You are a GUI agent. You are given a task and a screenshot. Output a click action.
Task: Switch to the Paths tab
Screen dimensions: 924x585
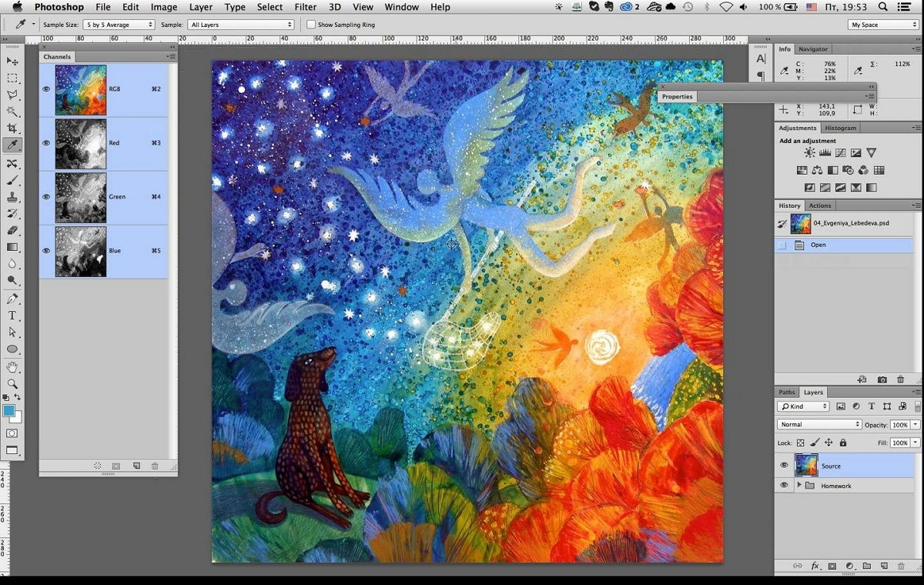[x=787, y=393]
